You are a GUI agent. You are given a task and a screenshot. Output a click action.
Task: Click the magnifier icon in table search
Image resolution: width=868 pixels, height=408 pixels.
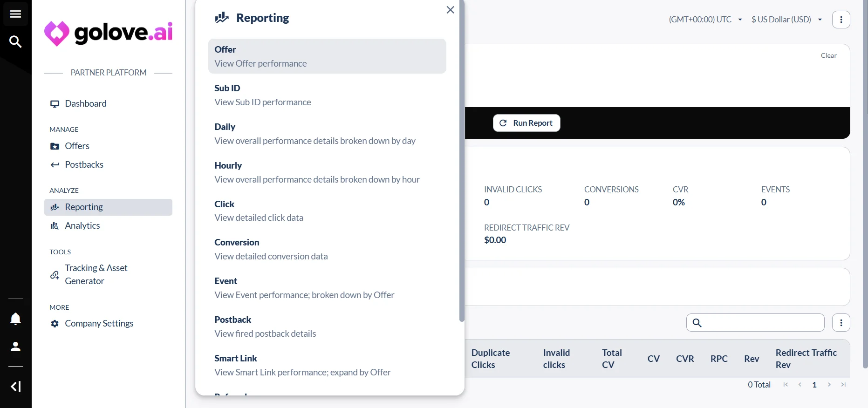(697, 323)
